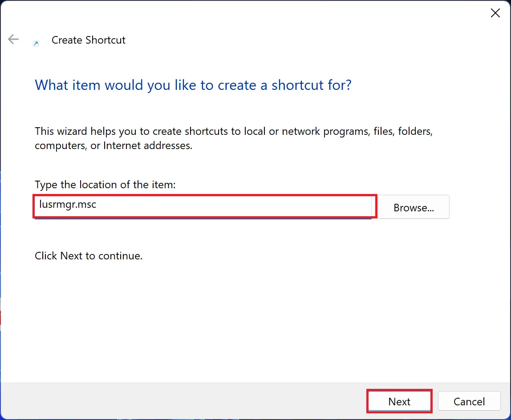The image size is (511, 420).
Task: Confirm lusrmgr.msc by clicking Next
Action: click(399, 401)
